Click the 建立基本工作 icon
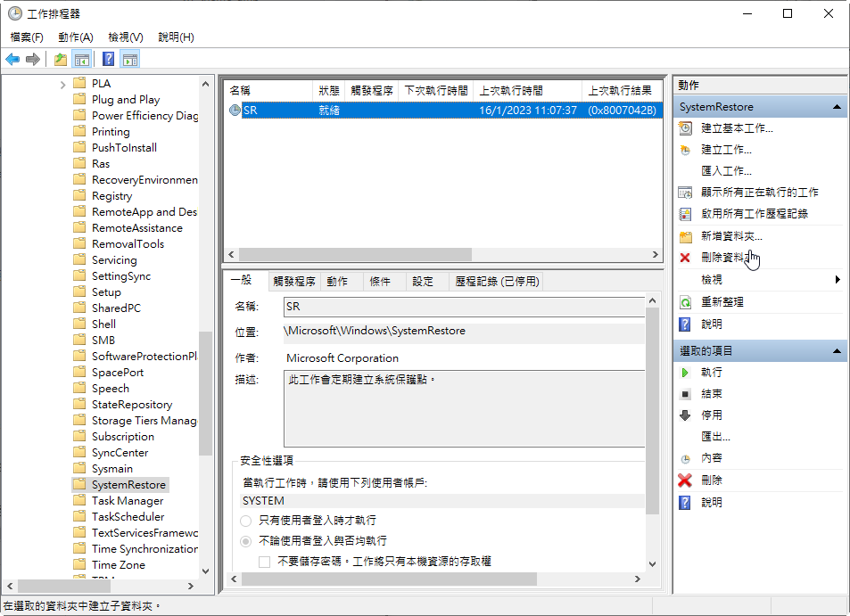 click(x=685, y=128)
